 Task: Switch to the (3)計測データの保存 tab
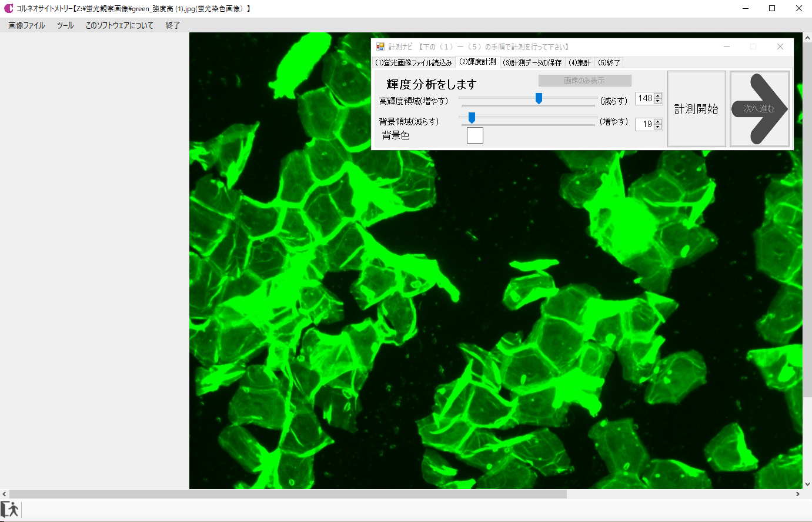click(532, 62)
